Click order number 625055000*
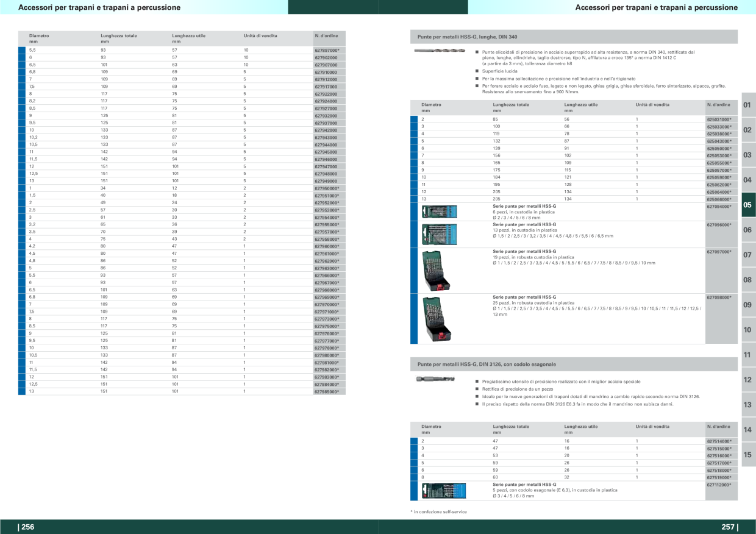 click(719, 163)
